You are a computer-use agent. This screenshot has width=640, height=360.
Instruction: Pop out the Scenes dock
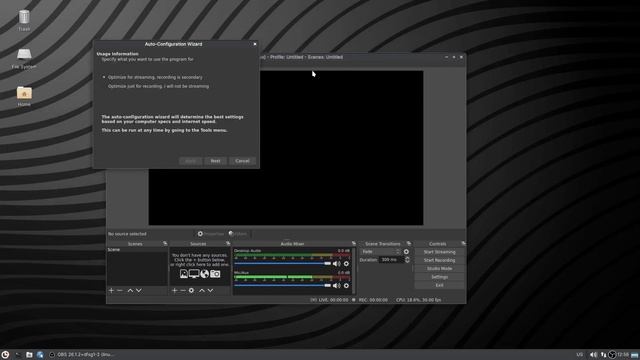click(x=165, y=243)
